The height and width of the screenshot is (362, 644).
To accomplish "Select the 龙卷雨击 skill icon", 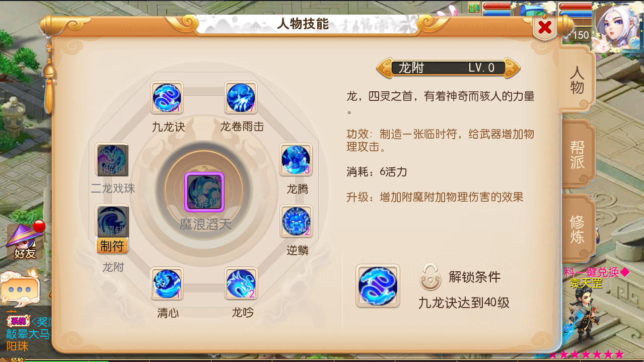I will (x=241, y=98).
